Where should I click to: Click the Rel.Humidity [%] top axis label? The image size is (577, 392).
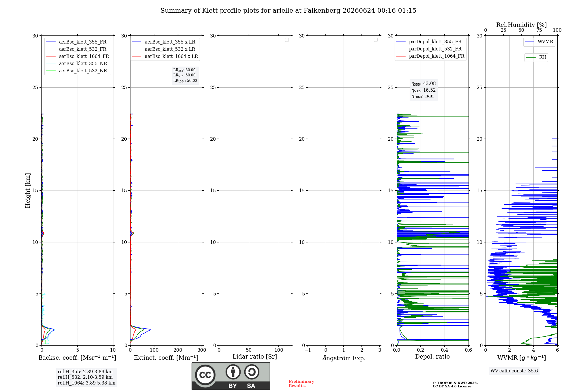click(x=521, y=25)
